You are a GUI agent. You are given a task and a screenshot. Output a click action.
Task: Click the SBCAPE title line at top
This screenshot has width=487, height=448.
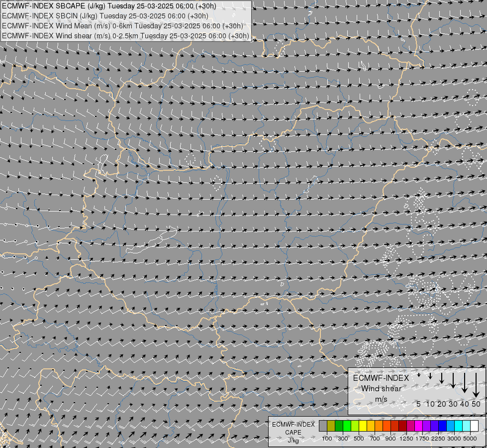coord(109,6)
